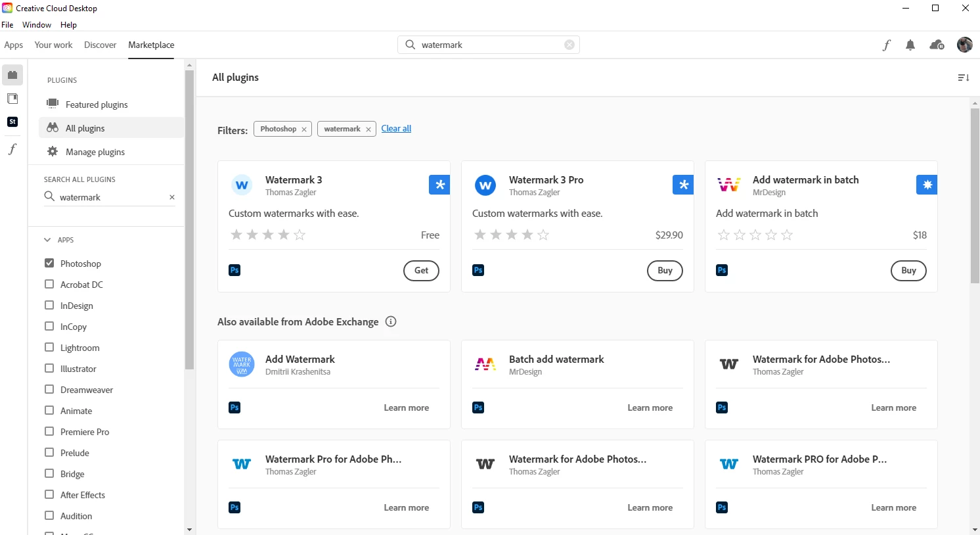The height and width of the screenshot is (535, 980).
Task: Switch to the Your work tab
Action: click(x=53, y=45)
